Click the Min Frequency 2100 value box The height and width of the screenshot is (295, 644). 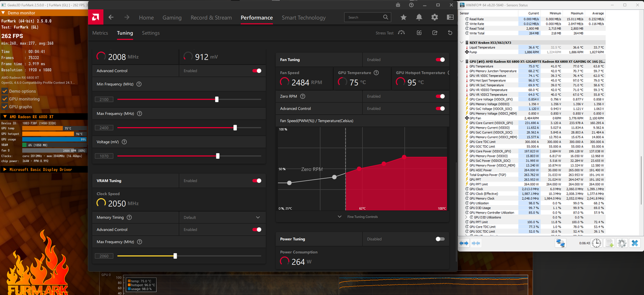104,100
